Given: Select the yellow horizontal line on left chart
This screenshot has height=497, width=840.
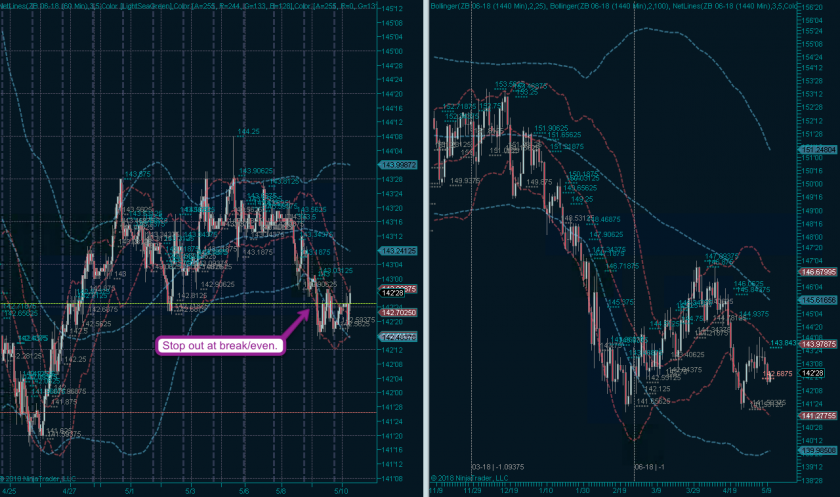Looking at the screenshot, I should [x=188, y=304].
